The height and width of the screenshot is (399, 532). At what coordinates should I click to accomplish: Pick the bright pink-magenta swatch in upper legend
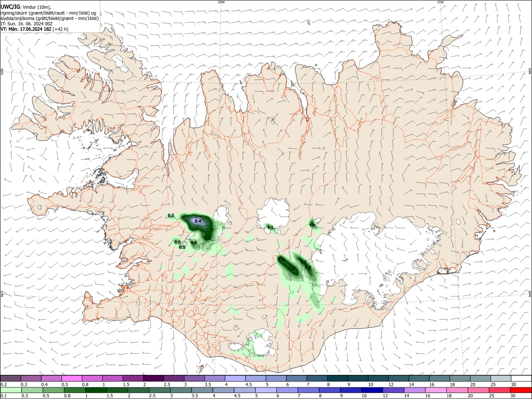click(x=71, y=378)
